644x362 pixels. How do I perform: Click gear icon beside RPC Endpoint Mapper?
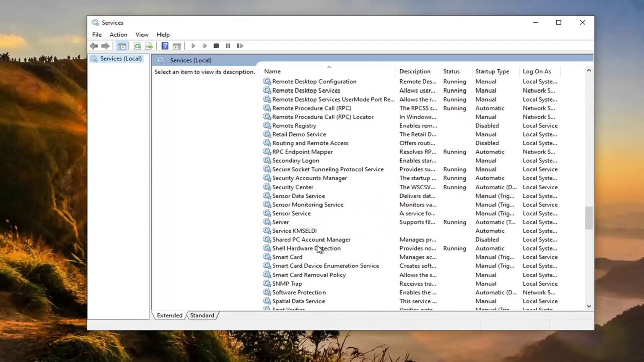267,152
